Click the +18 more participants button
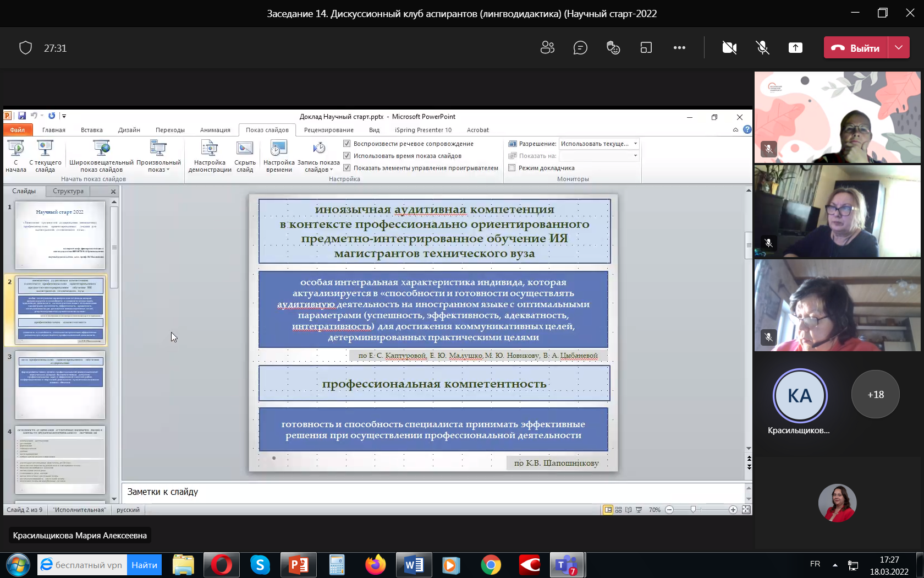The image size is (924, 578). pyautogui.click(x=875, y=395)
